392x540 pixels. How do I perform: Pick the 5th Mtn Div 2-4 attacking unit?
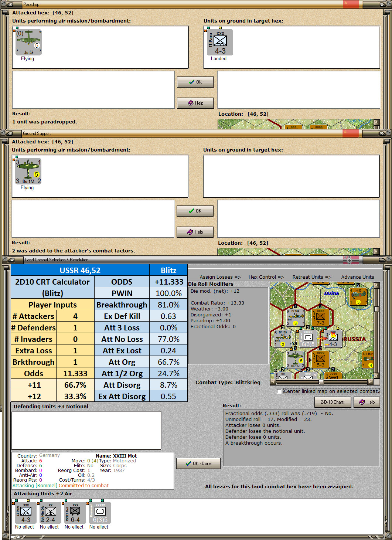(51, 513)
